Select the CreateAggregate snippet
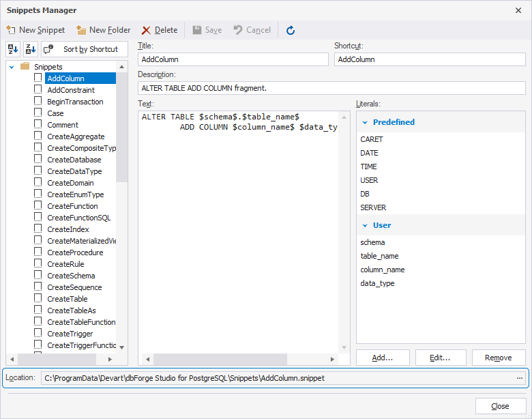 click(x=76, y=136)
